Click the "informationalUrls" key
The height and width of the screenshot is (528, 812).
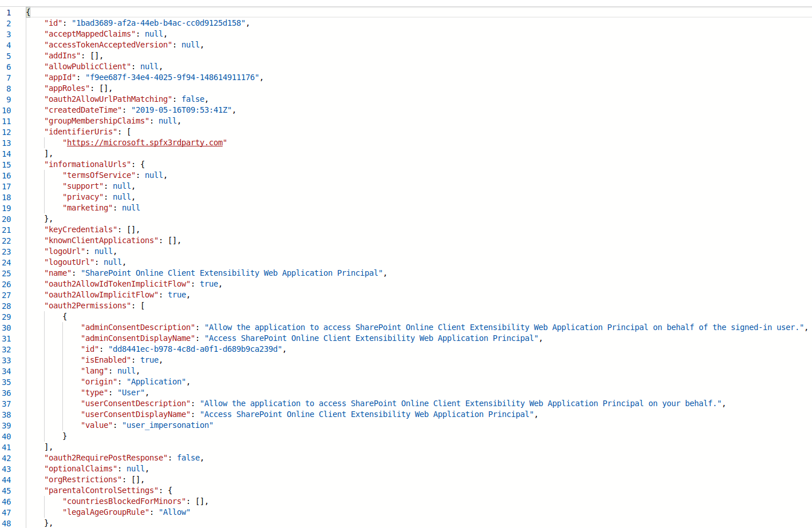tap(88, 164)
